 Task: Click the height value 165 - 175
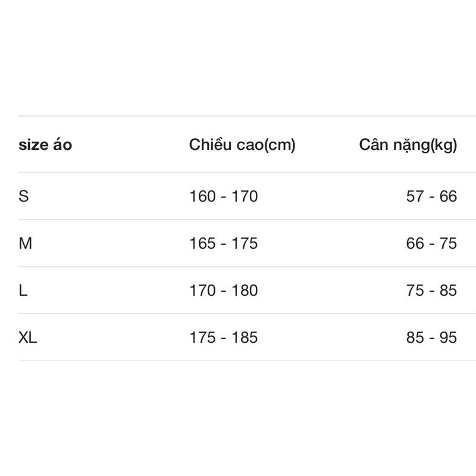pyautogui.click(x=223, y=243)
